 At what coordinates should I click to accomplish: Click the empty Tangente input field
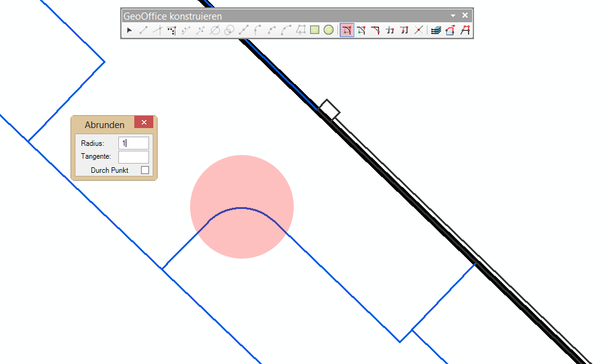134,157
